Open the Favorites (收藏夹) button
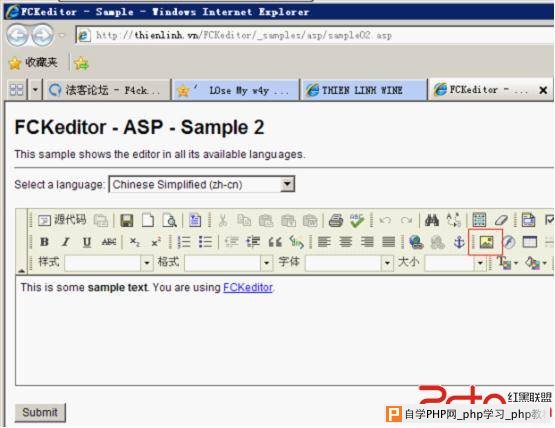This screenshot has height=428, width=555. tap(33, 63)
